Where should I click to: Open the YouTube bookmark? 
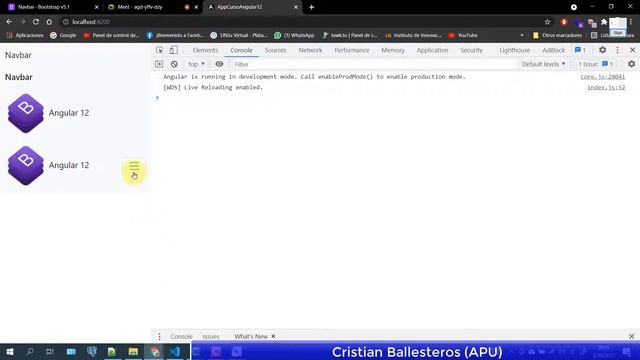point(463,36)
